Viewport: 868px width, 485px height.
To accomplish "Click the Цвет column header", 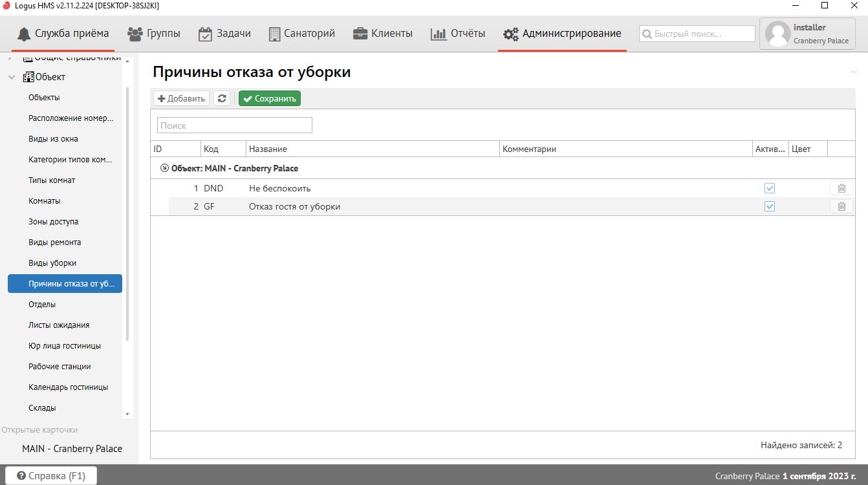I will pyautogui.click(x=808, y=149).
